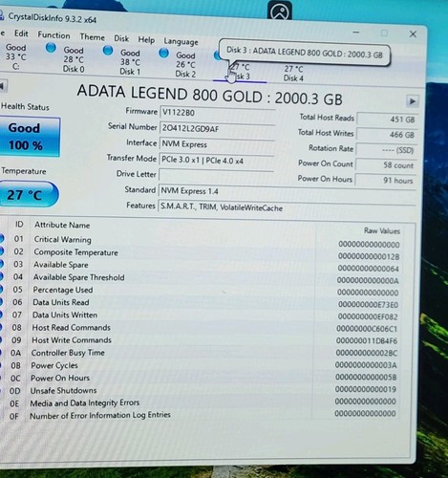The height and width of the screenshot is (478, 448).
Task: Click raw value 000000000EF082
Action: [x=368, y=316]
